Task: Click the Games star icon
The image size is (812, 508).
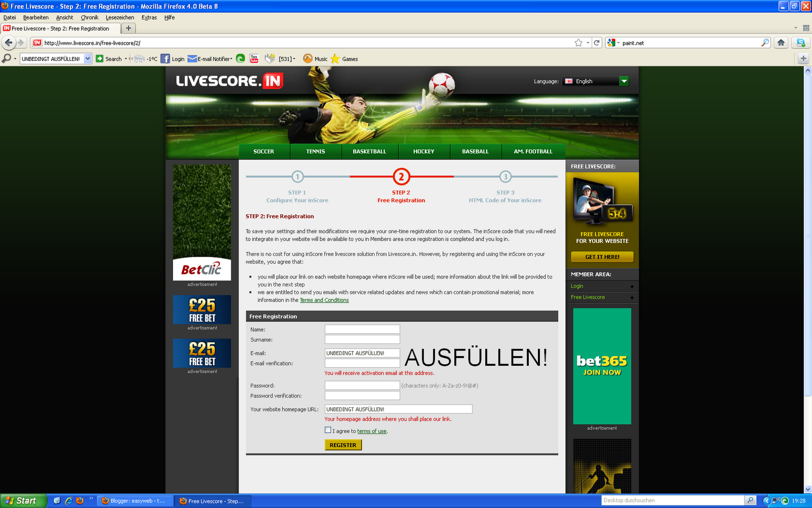Action: click(335, 59)
